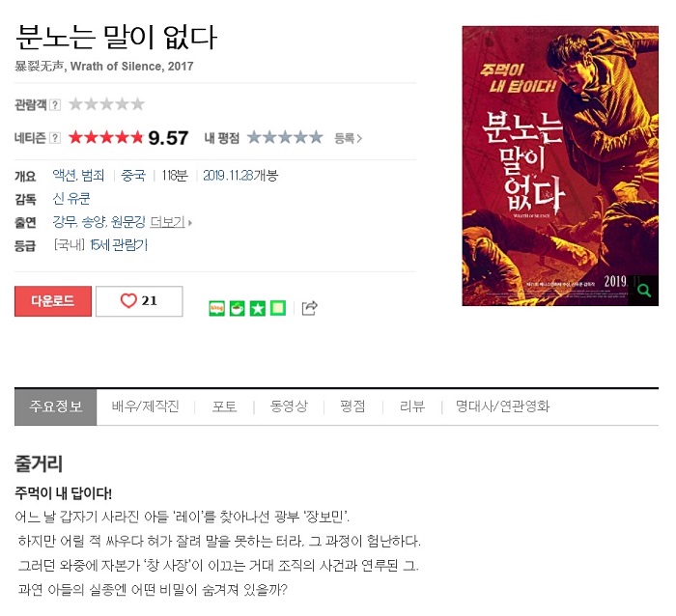Open the share arrow icon
The height and width of the screenshot is (616, 676).
[x=310, y=308]
